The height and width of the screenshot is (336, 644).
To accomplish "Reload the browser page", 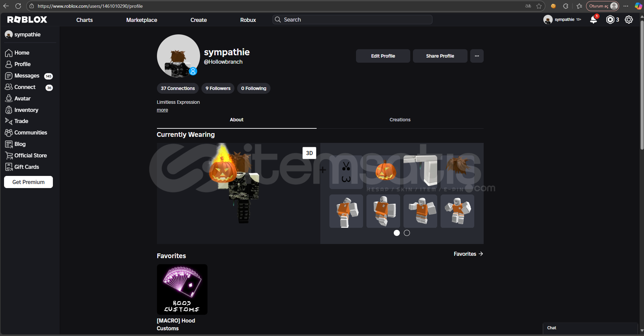I will click(x=18, y=6).
